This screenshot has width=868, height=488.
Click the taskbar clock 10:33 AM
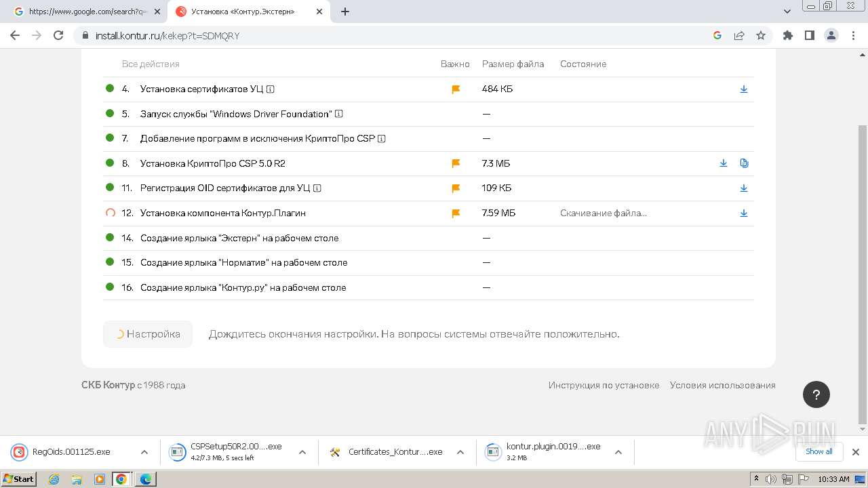833,479
